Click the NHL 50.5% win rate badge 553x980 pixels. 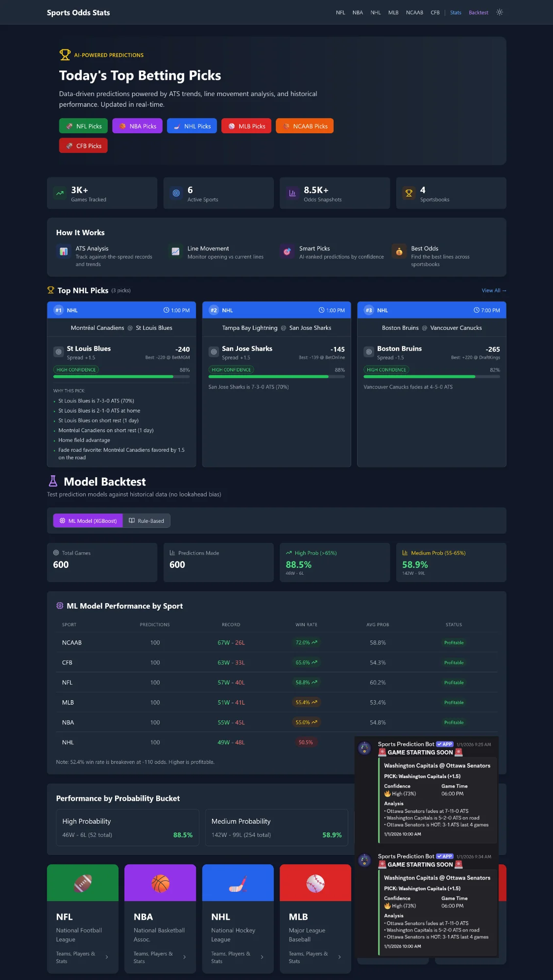(306, 742)
